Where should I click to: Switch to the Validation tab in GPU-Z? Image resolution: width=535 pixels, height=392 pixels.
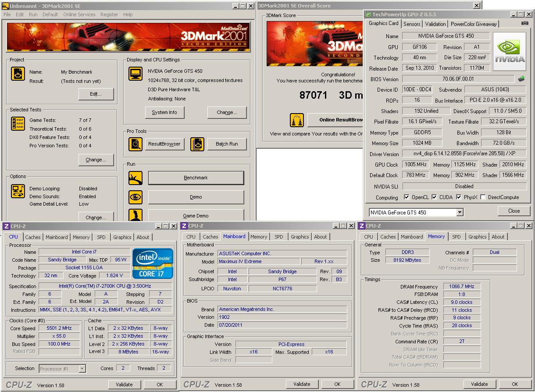point(435,24)
